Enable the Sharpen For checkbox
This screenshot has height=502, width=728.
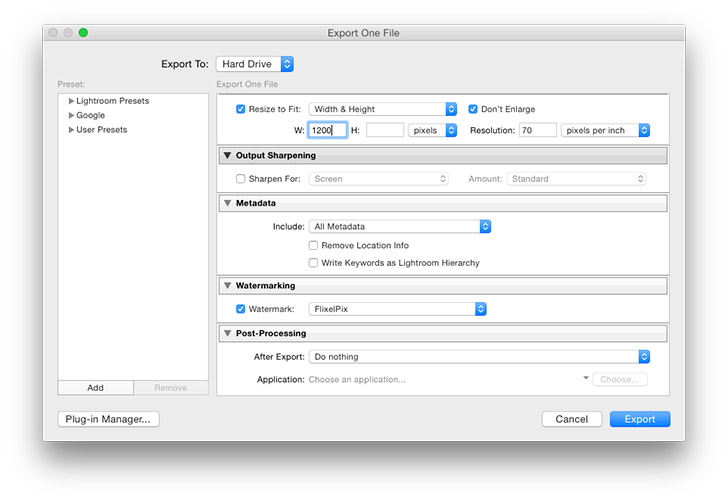[x=240, y=179]
